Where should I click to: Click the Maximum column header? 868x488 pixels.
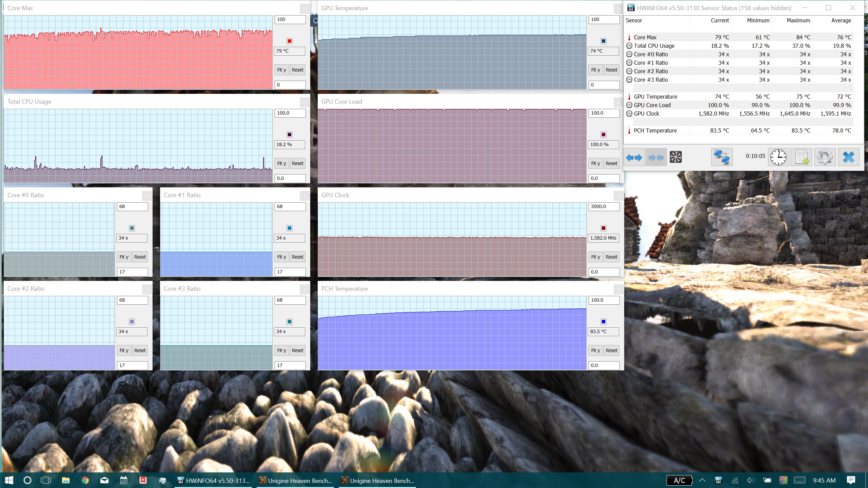coord(792,21)
